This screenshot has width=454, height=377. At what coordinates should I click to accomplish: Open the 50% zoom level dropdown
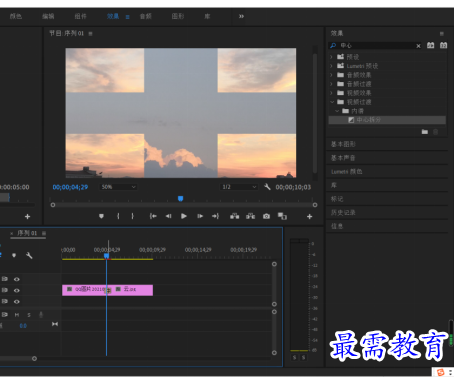[x=119, y=187]
